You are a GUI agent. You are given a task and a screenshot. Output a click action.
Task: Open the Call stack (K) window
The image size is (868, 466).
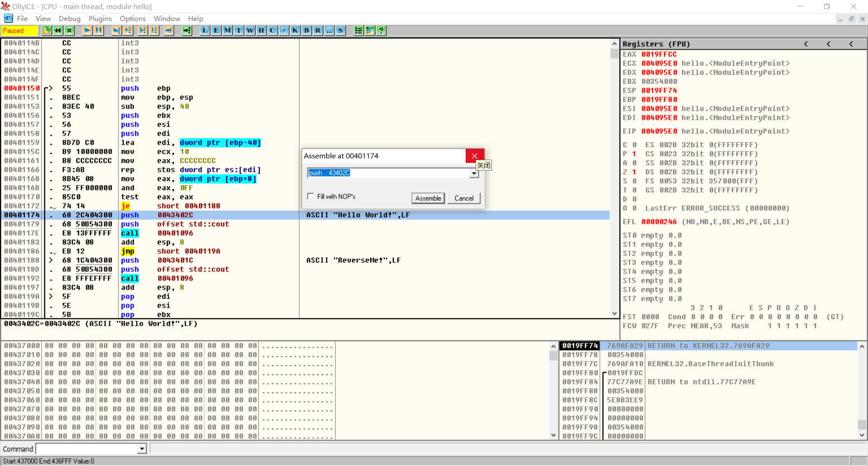coord(295,30)
